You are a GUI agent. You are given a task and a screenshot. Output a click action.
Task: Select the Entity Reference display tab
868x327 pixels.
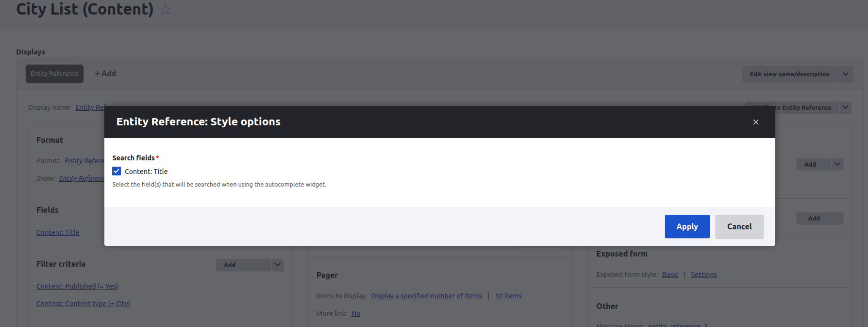point(54,74)
